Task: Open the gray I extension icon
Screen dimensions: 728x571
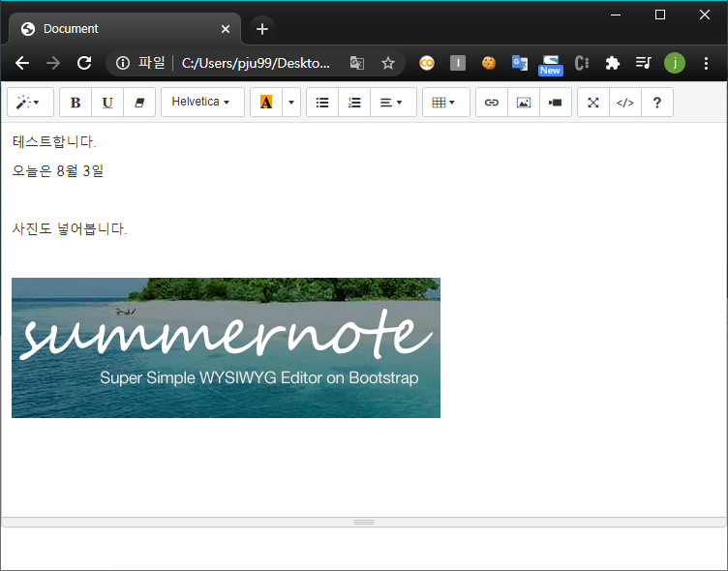Action: pos(458,63)
